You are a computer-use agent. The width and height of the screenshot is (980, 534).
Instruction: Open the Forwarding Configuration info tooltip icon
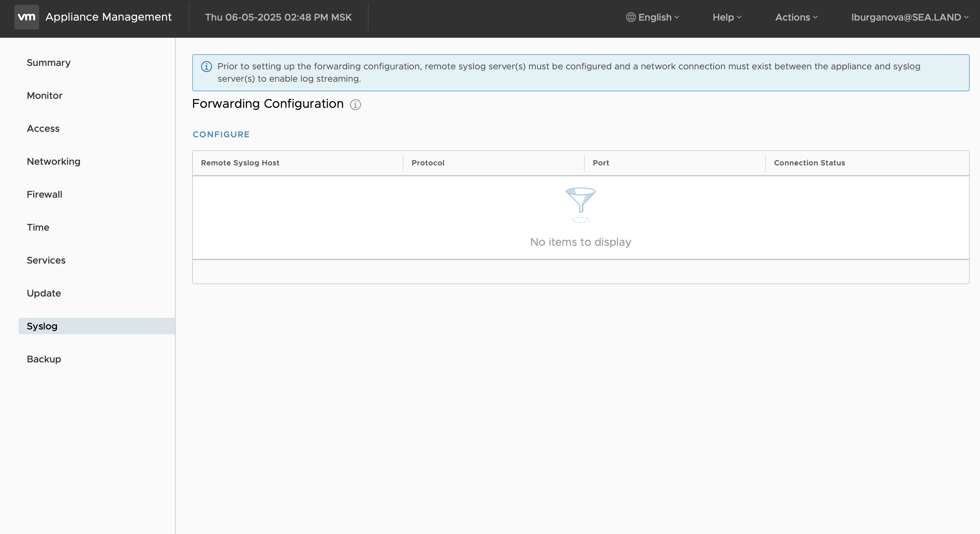click(355, 105)
